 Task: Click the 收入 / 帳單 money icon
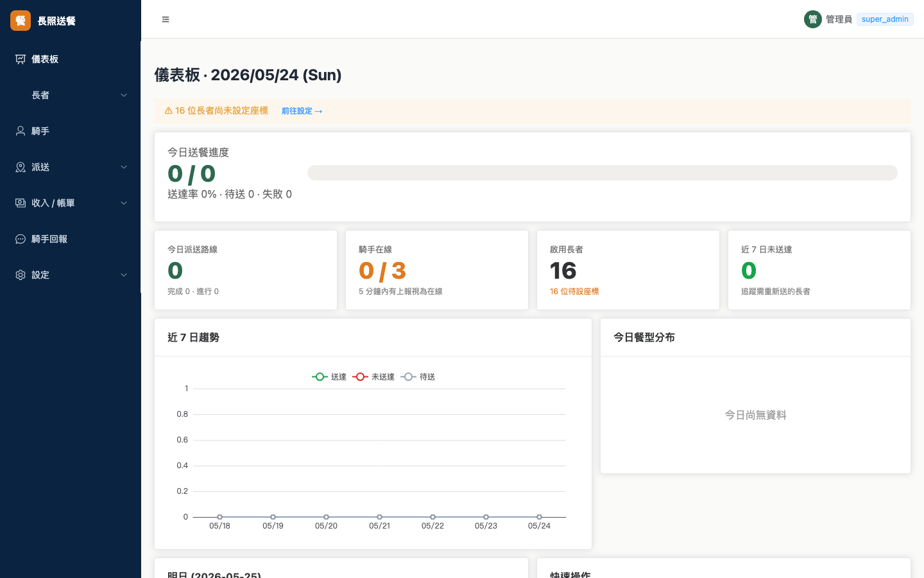pyautogui.click(x=21, y=203)
